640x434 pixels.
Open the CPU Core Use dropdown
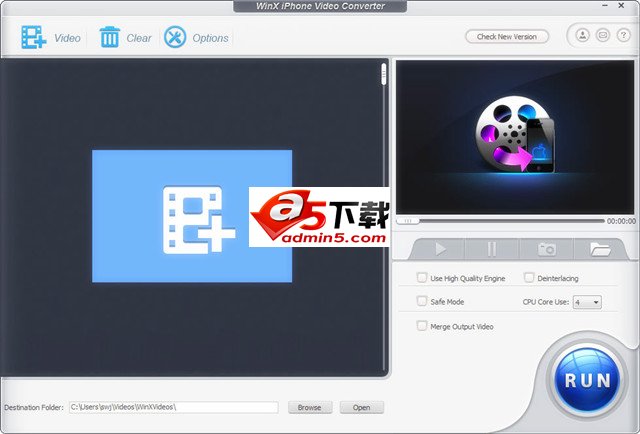pyautogui.click(x=587, y=302)
